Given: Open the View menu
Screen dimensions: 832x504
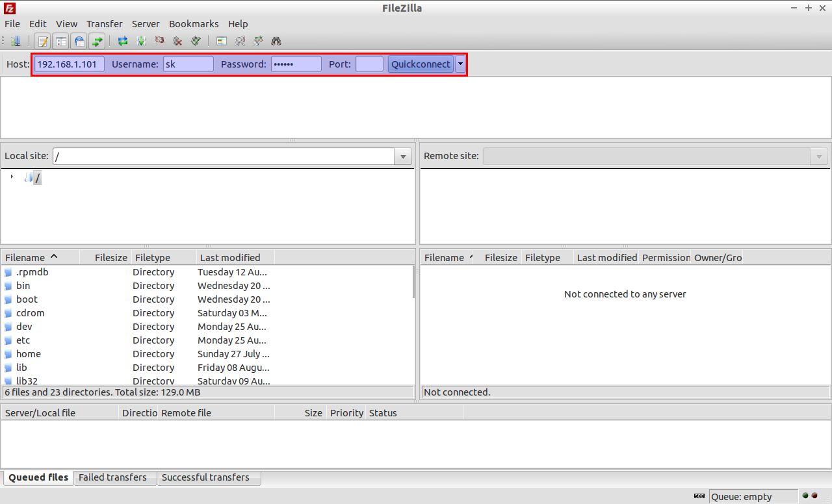Looking at the screenshot, I should click(66, 24).
